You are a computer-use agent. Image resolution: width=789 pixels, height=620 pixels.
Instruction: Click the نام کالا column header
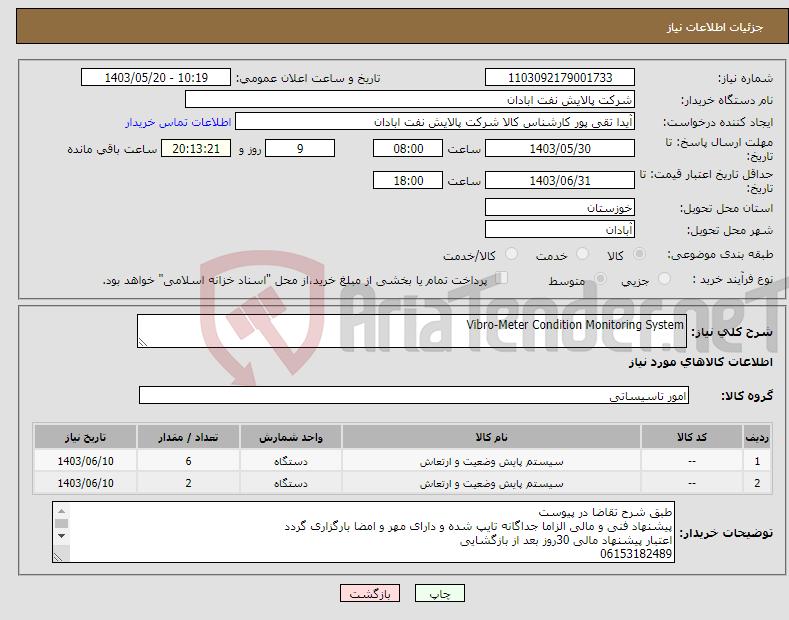click(491, 437)
